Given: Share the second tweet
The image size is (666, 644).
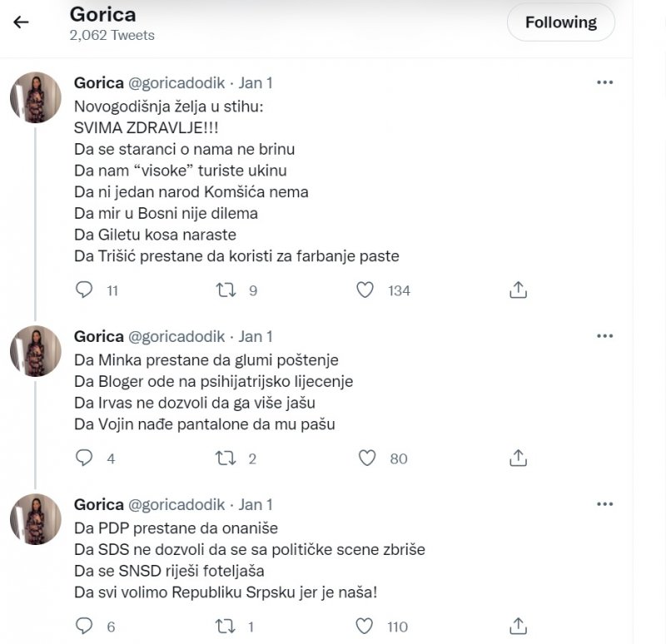Looking at the screenshot, I should click(519, 458).
